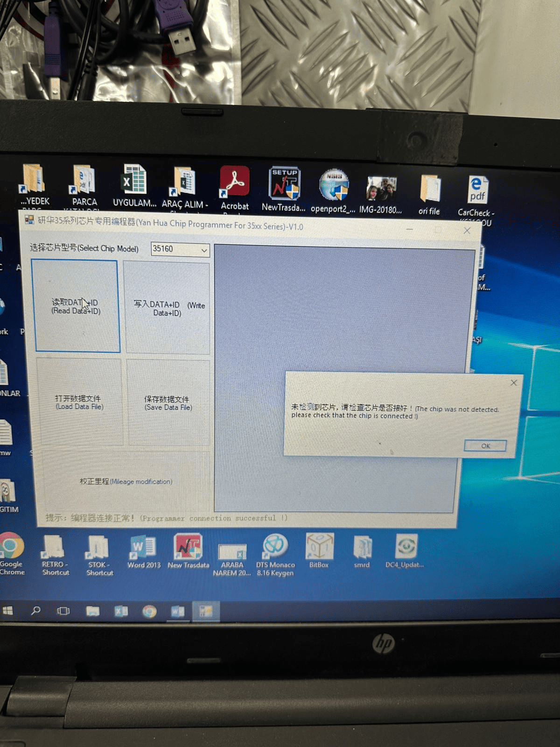This screenshot has height=747, width=560.
Task: Close the chip not detected error dialog
Action: 513,383
